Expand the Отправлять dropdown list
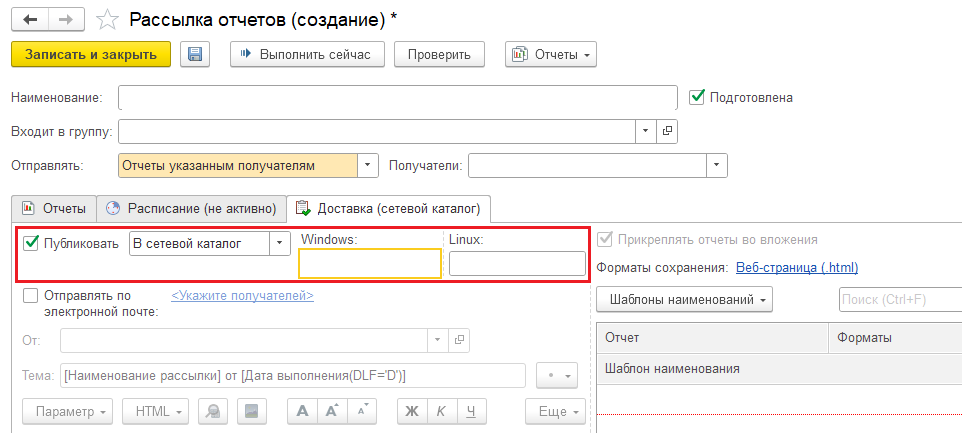Viewport: 962px width, 433px height. pos(368,165)
